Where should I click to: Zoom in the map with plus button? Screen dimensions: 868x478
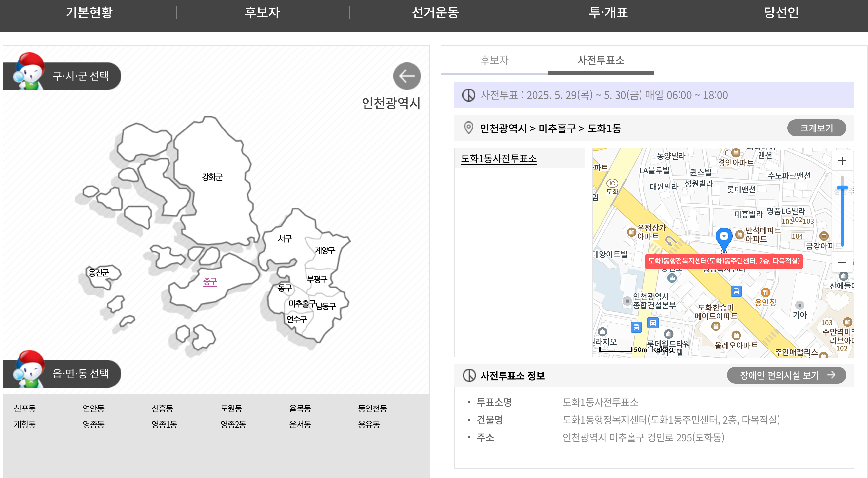click(842, 161)
